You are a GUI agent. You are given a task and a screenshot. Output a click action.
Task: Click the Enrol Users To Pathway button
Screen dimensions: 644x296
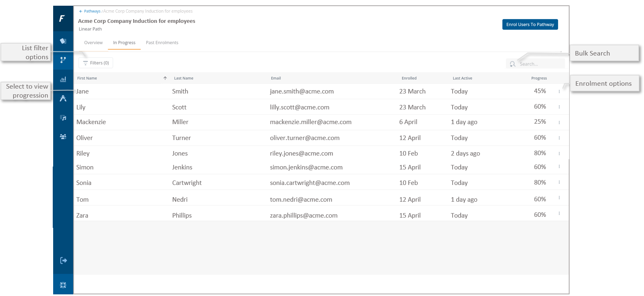click(x=530, y=24)
